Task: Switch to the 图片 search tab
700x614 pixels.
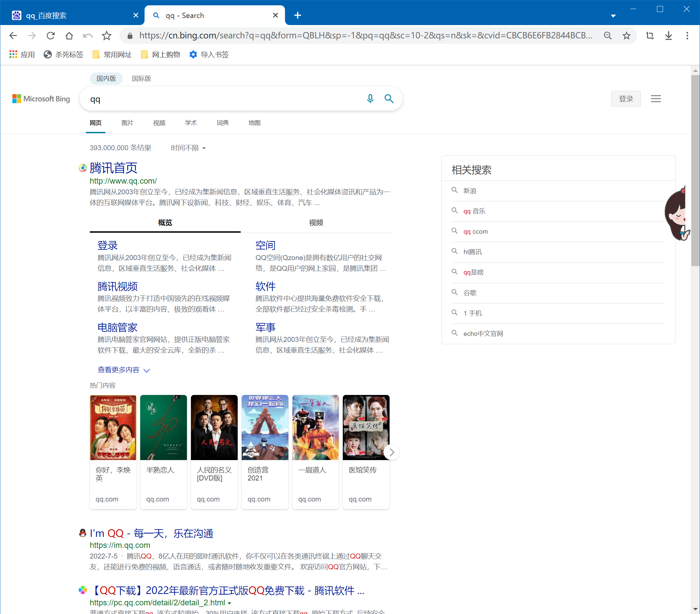Action: 128,123
